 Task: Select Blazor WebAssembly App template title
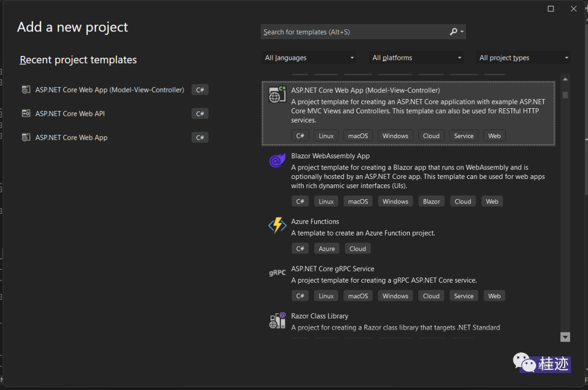click(x=330, y=156)
